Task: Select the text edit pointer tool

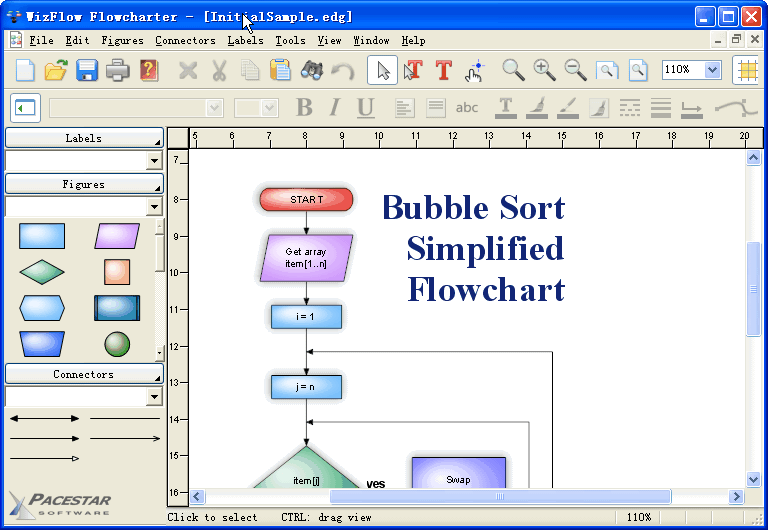Action: pyautogui.click(x=413, y=71)
